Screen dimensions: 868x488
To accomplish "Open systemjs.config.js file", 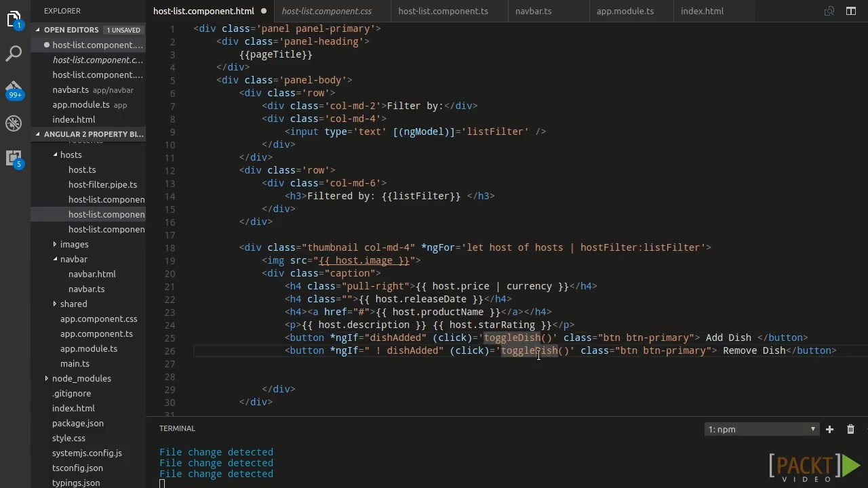I will coord(87,453).
